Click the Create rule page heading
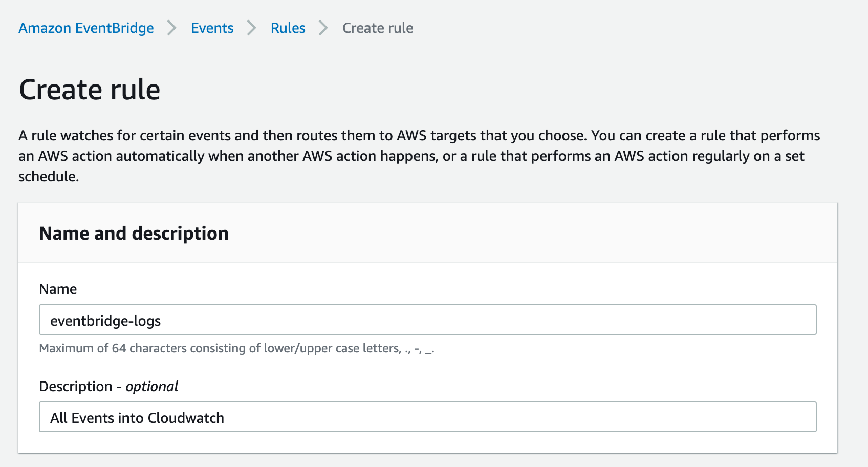This screenshot has width=868, height=467. [x=90, y=90]
